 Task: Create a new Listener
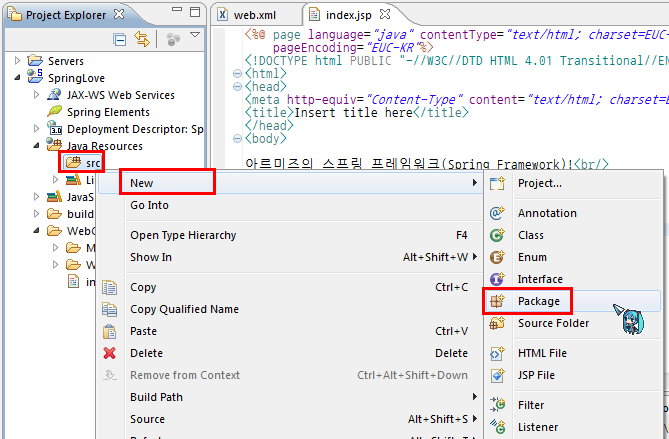click(x=573, y=427)
